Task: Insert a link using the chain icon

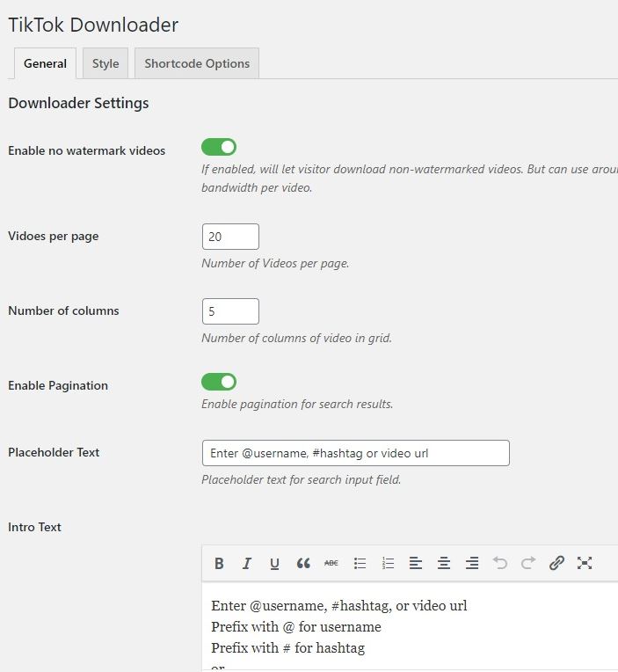Action: [x=556, y=563]
